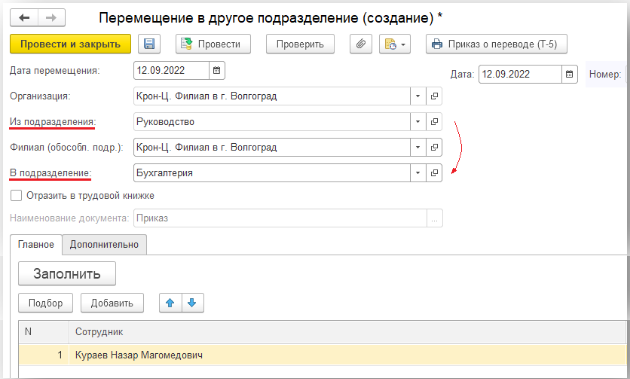Expand the Из подразделения dropdown
Image resolution: width=630 pixels, height=379 pixels.
pos(418,122)
